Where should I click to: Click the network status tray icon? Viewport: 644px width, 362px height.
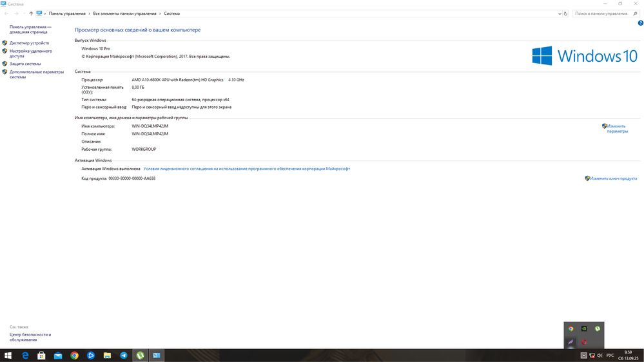point(592,356)
